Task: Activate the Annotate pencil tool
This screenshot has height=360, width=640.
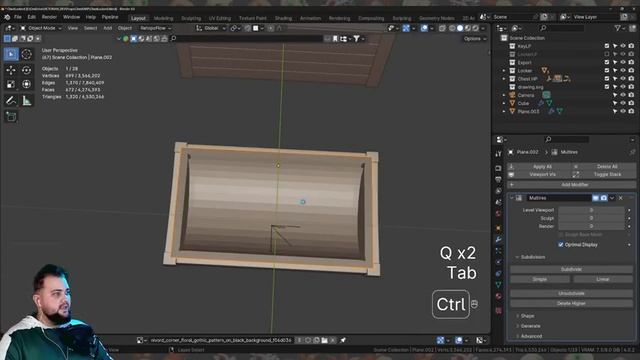Action: (11, 100)
